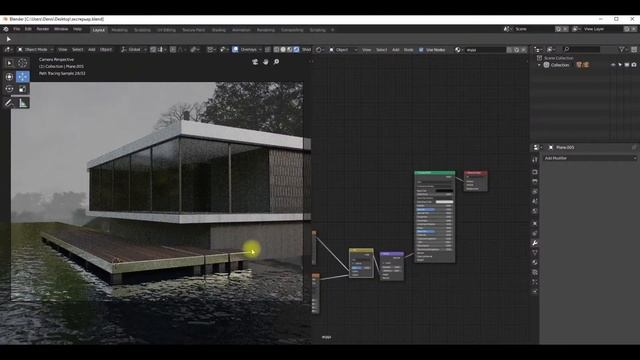Hide Collection with the eye icon in outliner

tap(613, 65)
